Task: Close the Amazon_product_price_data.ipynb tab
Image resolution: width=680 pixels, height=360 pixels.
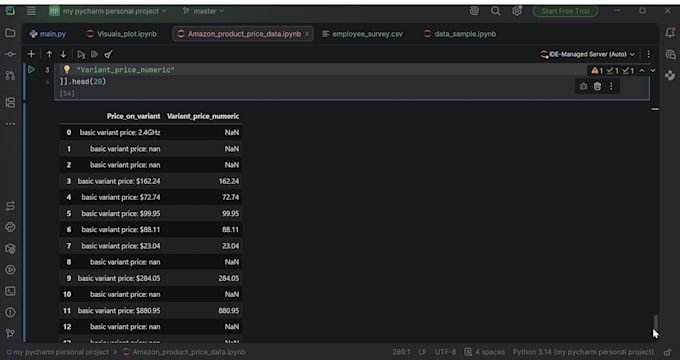Action: click(x=307, y=34)
